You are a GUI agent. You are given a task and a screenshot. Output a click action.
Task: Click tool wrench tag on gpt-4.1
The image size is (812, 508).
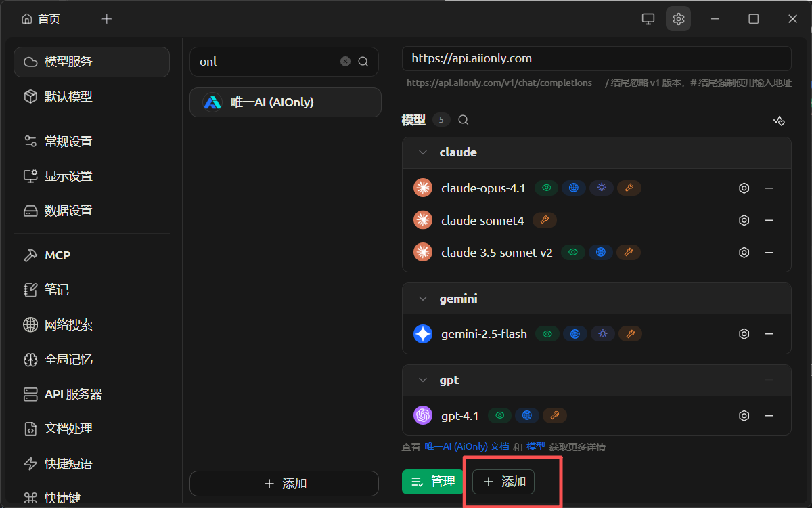click(x=555, y=416)
